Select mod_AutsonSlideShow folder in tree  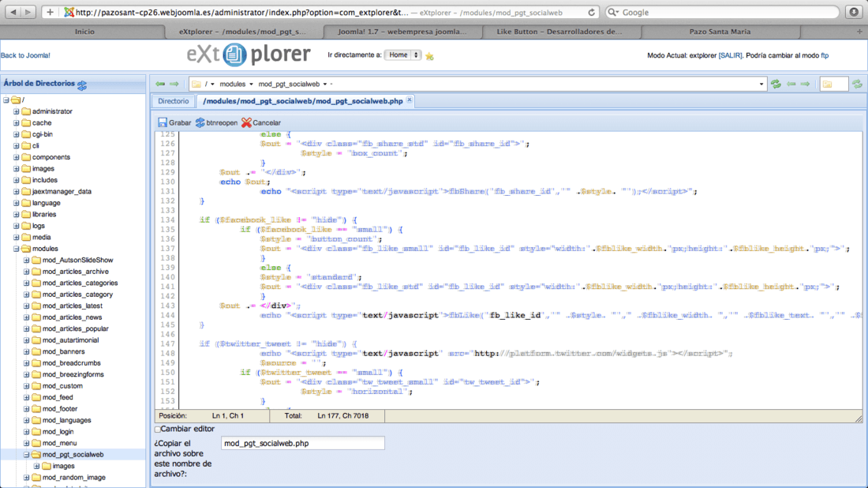[77, 261]
